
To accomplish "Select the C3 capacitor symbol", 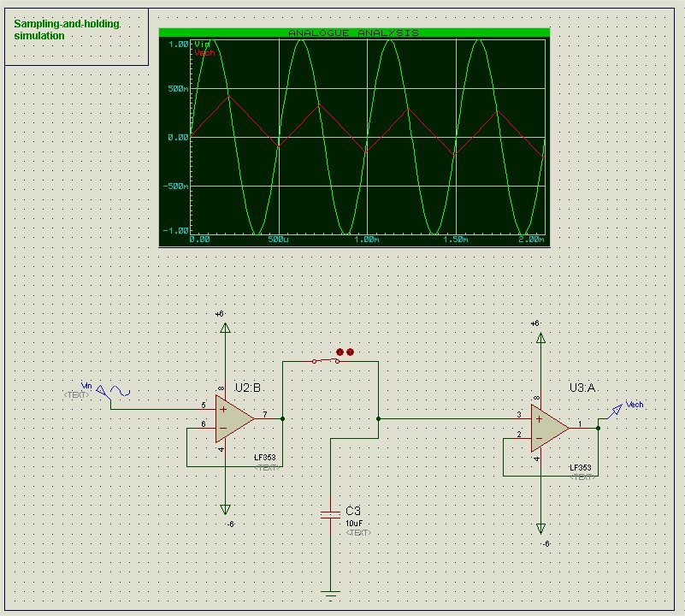I will [x=330, y=514].
